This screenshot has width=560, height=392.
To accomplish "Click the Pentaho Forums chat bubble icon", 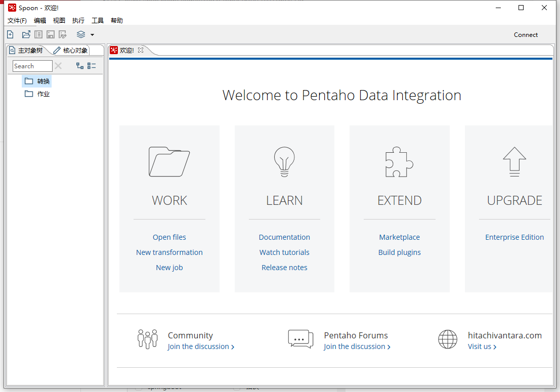I will click(x=300, y=339).
